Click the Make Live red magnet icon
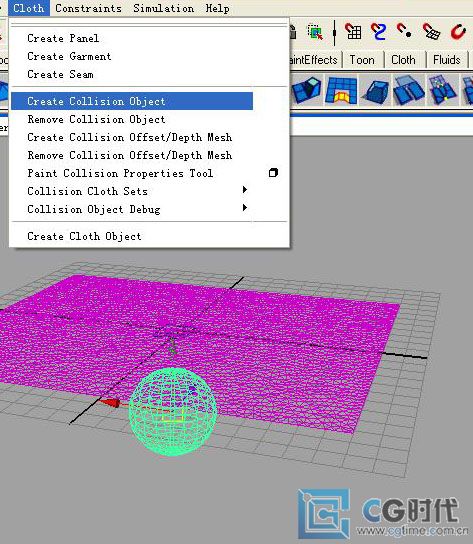The height and width of the screenshot is (544, 473). click(458, 32)
